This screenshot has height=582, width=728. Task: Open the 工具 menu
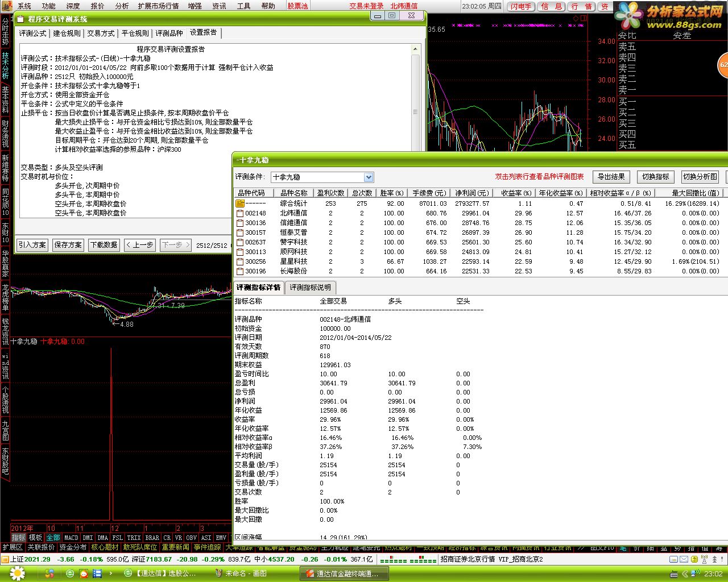(243, 6)
